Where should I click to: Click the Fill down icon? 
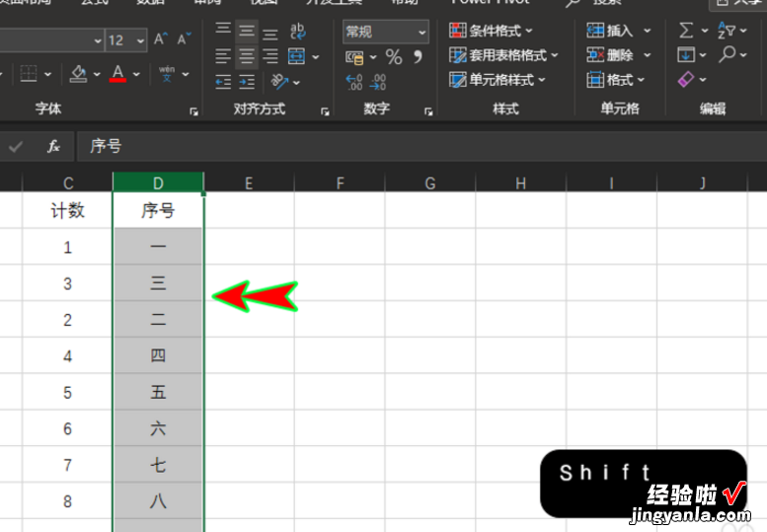[686, 54]
